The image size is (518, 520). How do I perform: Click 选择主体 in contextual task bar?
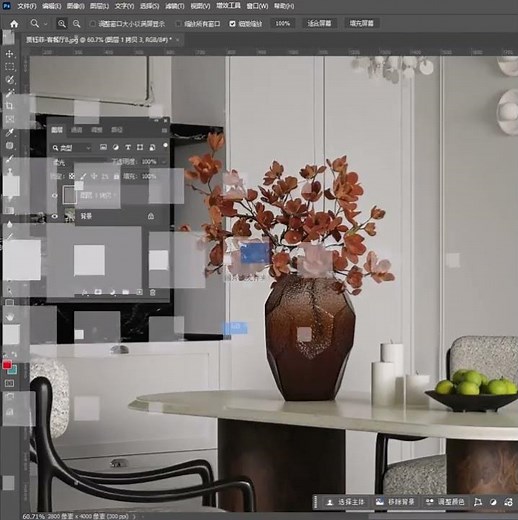345,502
